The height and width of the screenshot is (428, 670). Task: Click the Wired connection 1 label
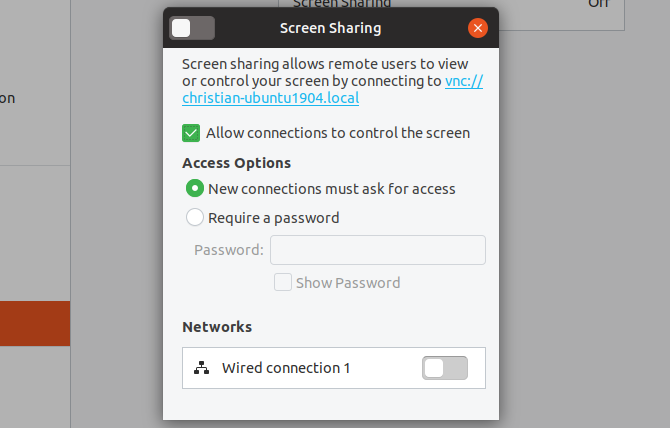pyautogui.click(x=286, y=368)
